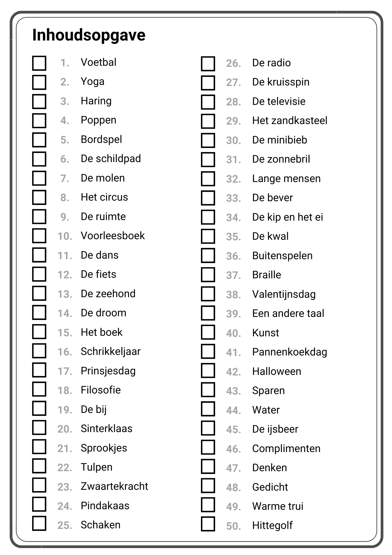
Task: Click the Pannenkoekdag entry text
Action: pyautogui.click(x=289, y=352)
